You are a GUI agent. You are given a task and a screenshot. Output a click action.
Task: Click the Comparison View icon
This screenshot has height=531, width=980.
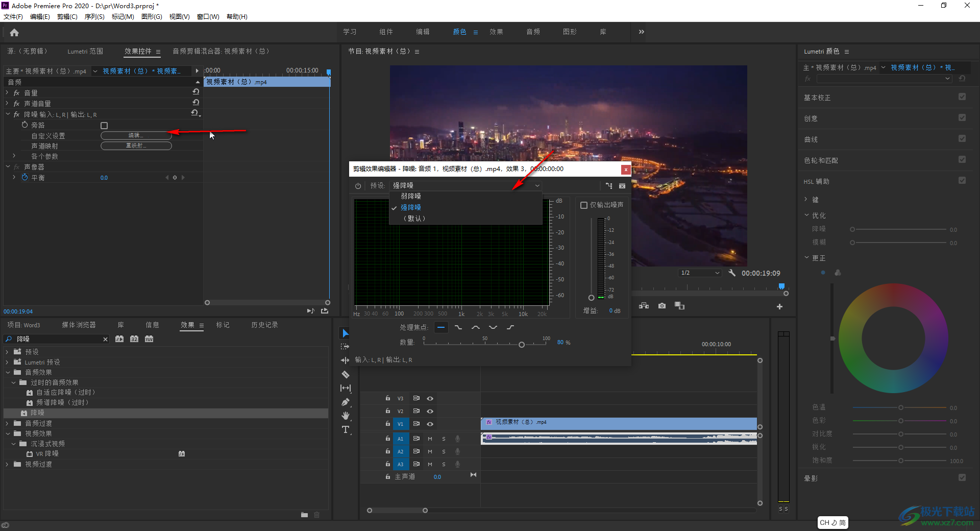pyautogui.click(x=679, y=306)
